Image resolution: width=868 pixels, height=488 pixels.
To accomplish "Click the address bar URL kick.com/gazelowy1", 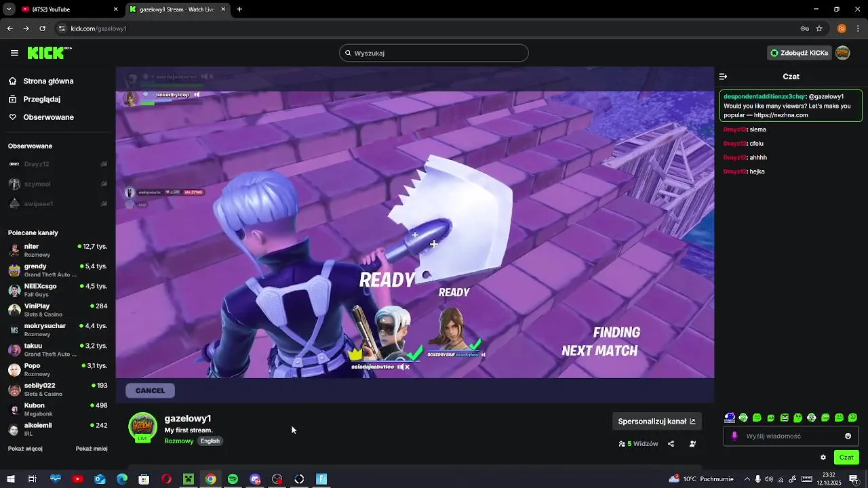I will click(99, 28).
